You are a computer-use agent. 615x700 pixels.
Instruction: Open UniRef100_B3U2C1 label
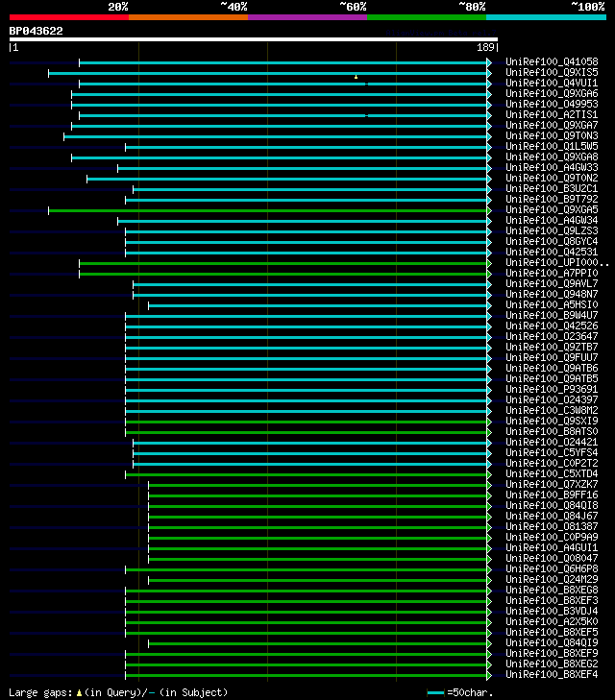[552, 189]
